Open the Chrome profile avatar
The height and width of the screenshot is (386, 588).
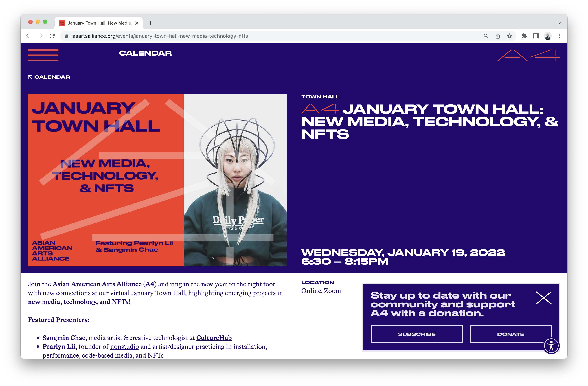547,36
